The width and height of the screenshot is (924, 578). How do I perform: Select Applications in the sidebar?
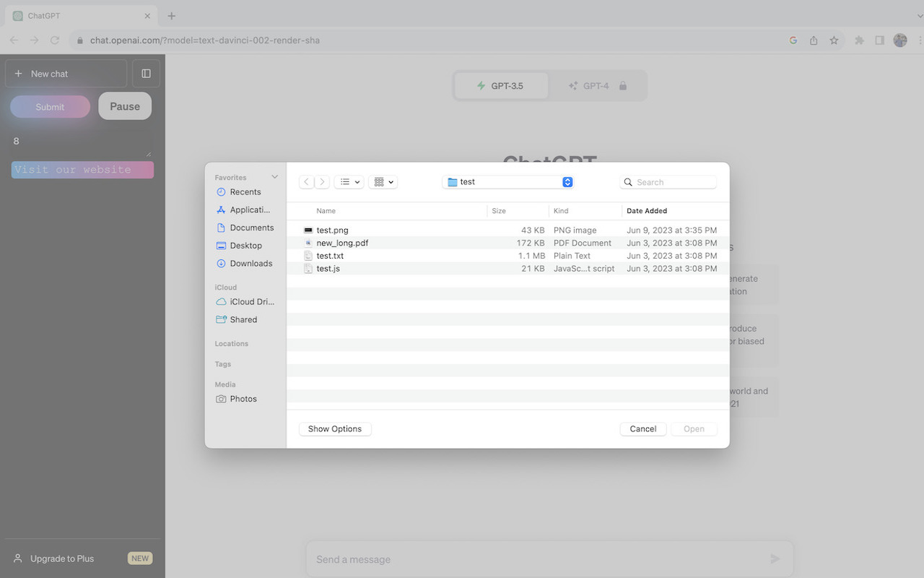click(x=245, y=210)
